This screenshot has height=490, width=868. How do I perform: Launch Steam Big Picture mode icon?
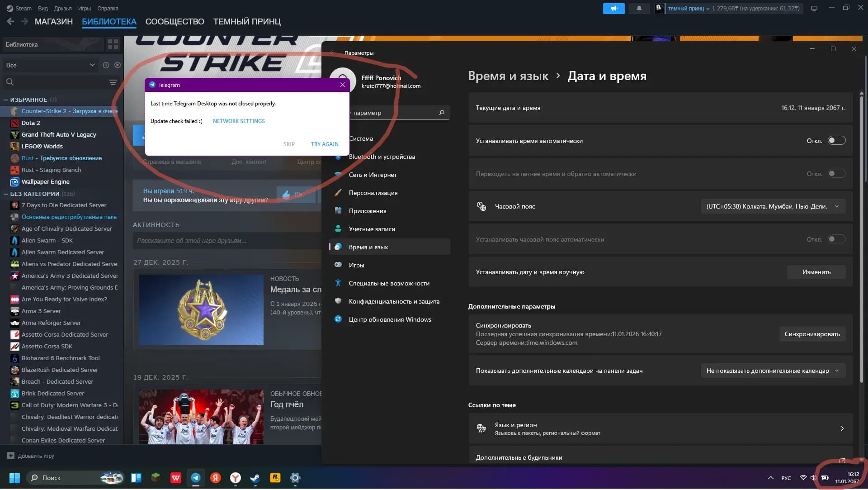pos(814,9)
